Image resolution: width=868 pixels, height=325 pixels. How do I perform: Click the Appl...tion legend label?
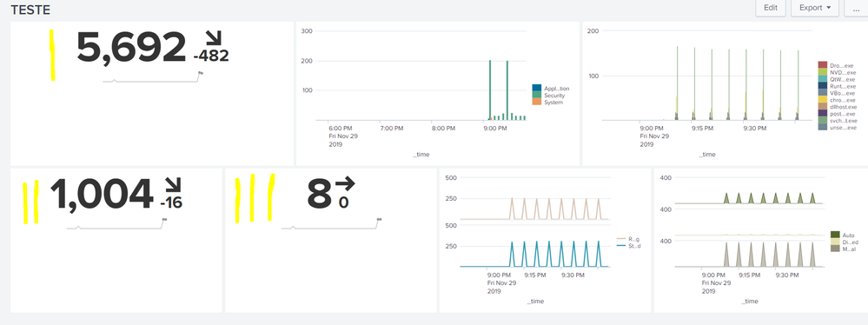coord(556,89)
